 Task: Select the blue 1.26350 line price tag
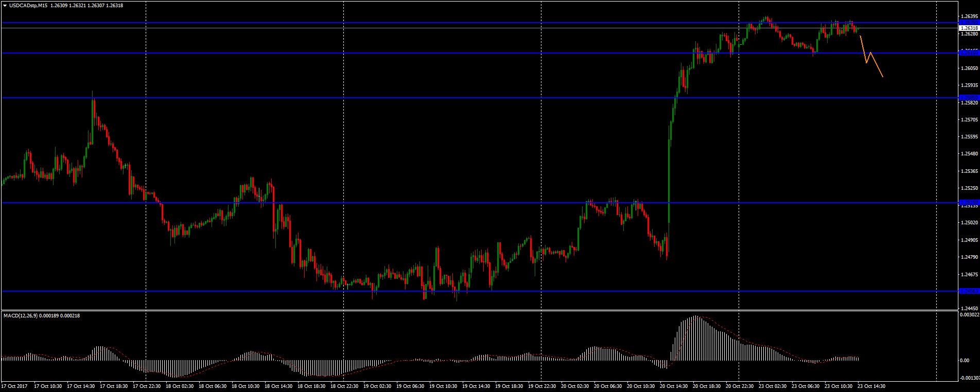click(x=969, y=22)
